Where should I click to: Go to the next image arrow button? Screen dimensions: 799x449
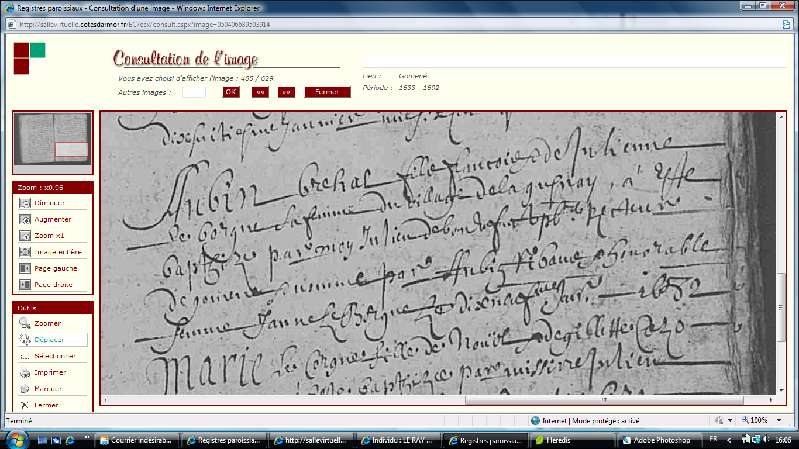coord(286,92)
